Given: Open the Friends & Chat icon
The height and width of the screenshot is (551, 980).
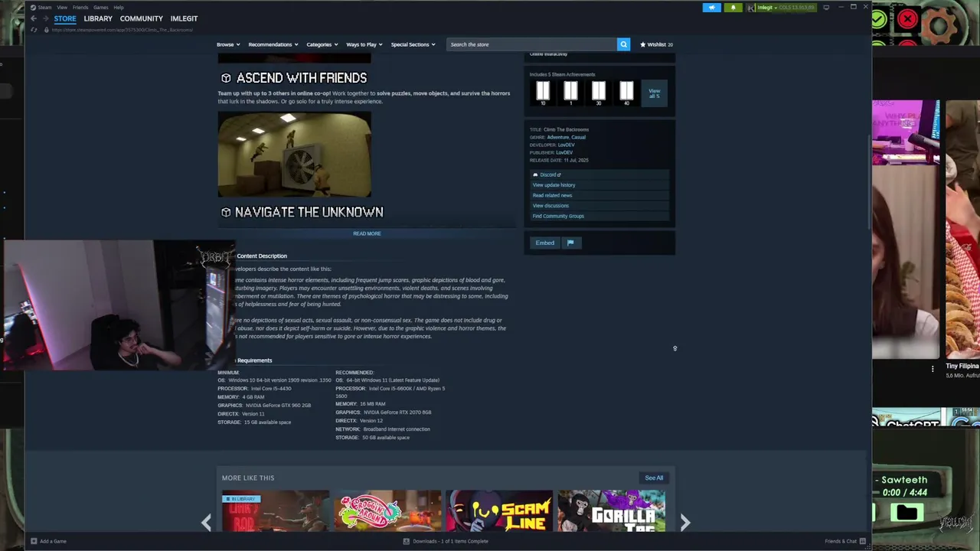Looking at the screenshot, I should point(863,541).
